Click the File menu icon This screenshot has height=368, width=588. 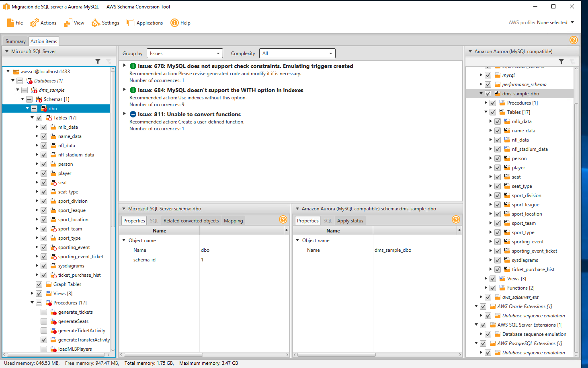coord(10,23)
